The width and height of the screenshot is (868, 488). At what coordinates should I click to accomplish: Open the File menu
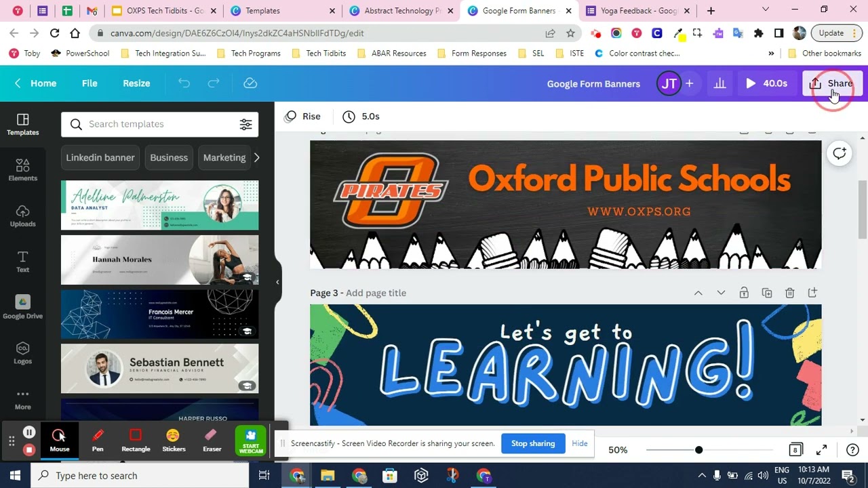(x=90, y=83)
